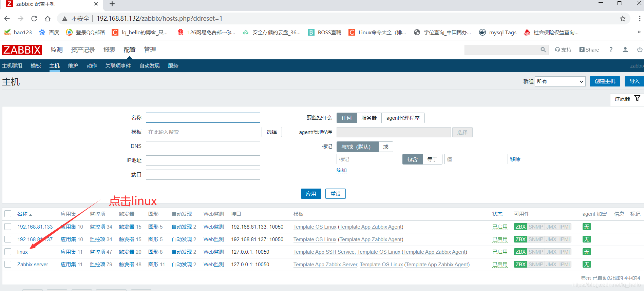Check the 192.168.81.133 host row checkbox
This screenshot has width=644, height=291.
click(x=8, y=227)
